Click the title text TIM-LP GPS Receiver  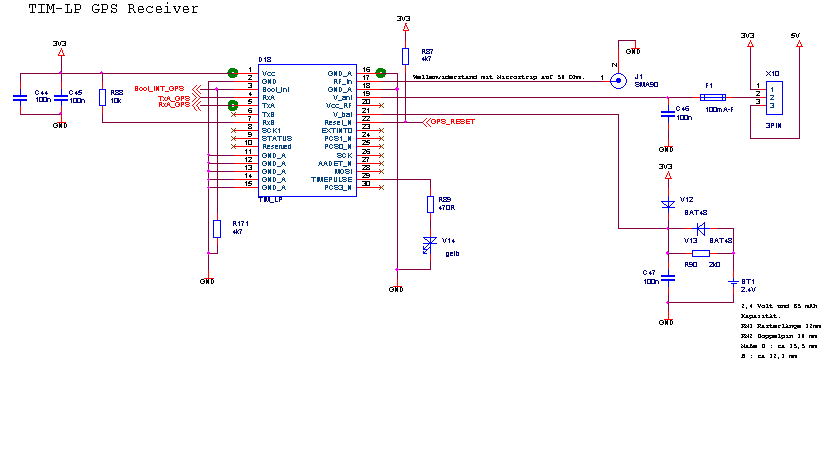tap(113, 8)
